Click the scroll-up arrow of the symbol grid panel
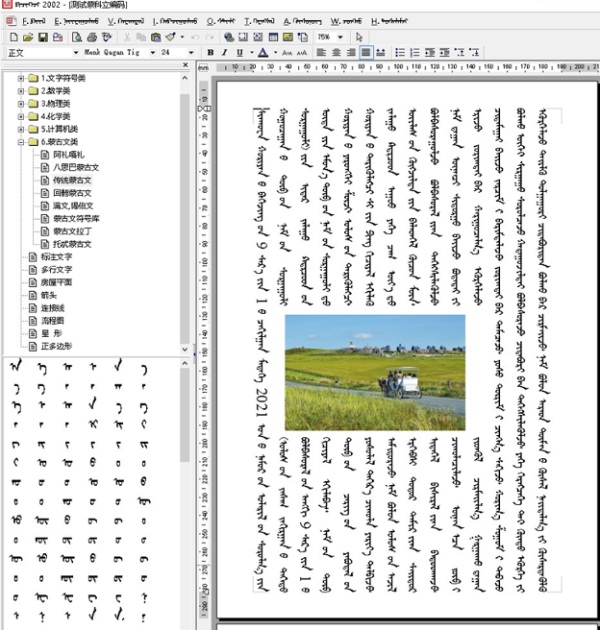Screen dimensions: 600x630 [x=184, y=363]
